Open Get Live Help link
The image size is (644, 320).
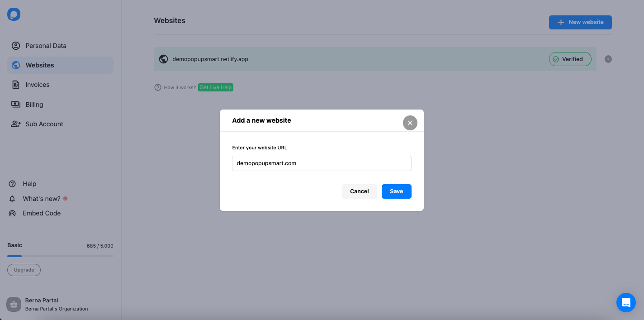pos(216,87)
